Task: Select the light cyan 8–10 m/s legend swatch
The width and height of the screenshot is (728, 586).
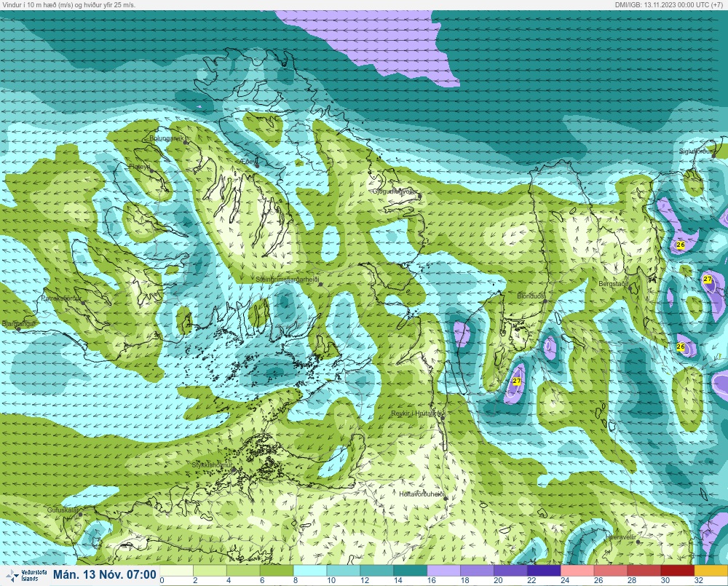Action: click(x=310, y=570)
